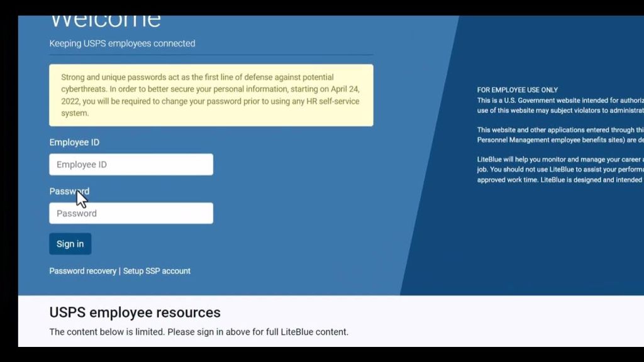The height and width of the screenshot is (362, 644).
Task: Click the USPS employee resources heading
Action: 135,312
